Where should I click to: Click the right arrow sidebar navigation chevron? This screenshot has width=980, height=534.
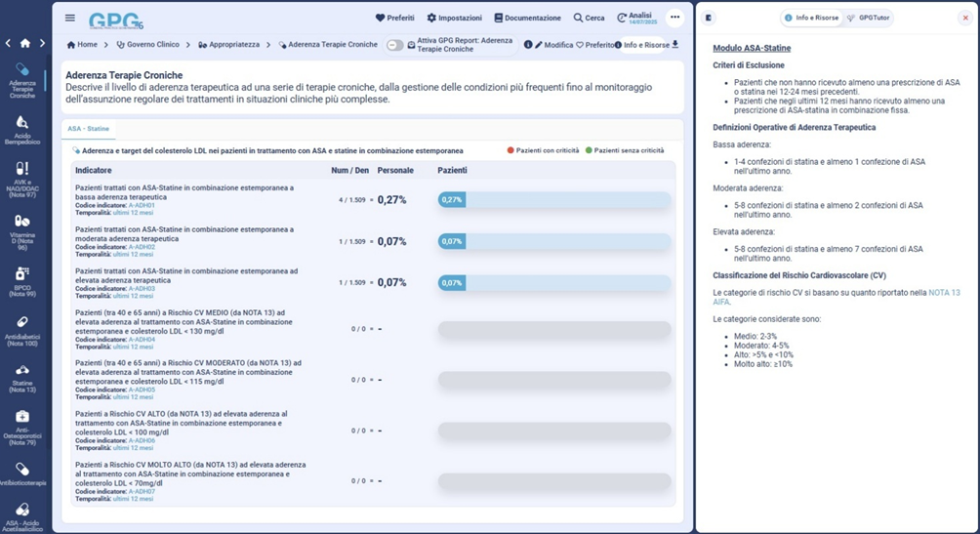click(43, 43)
